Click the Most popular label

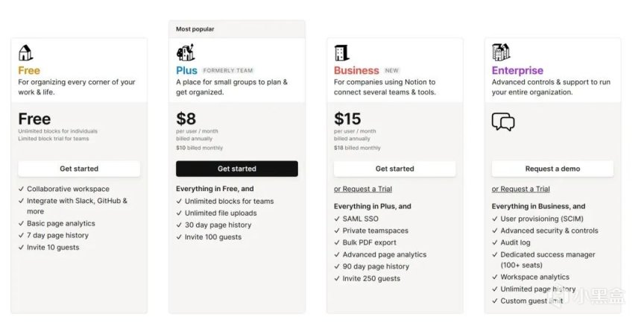195,29
